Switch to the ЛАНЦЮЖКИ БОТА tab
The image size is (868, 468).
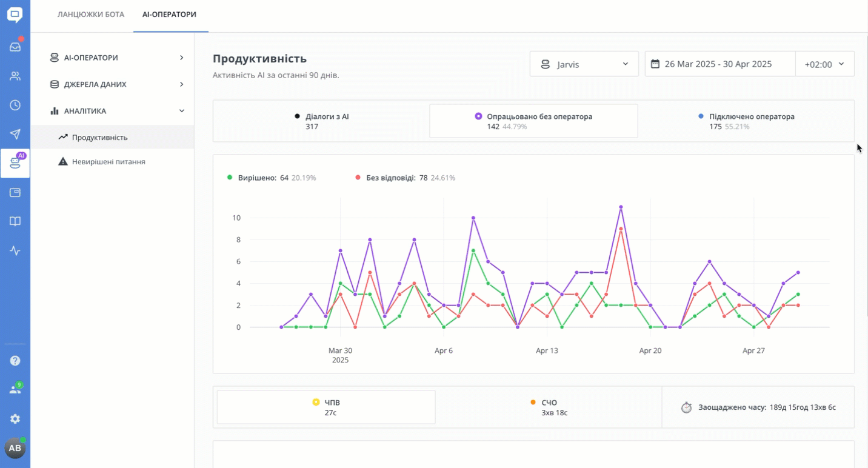[91, 15]
